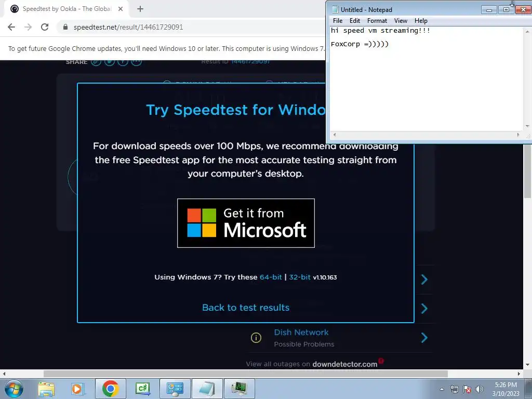Image resolution: width=532 pixels, height=399 pixels.
Task: Open the Windows Start menu
Action: tap(14, 389)
